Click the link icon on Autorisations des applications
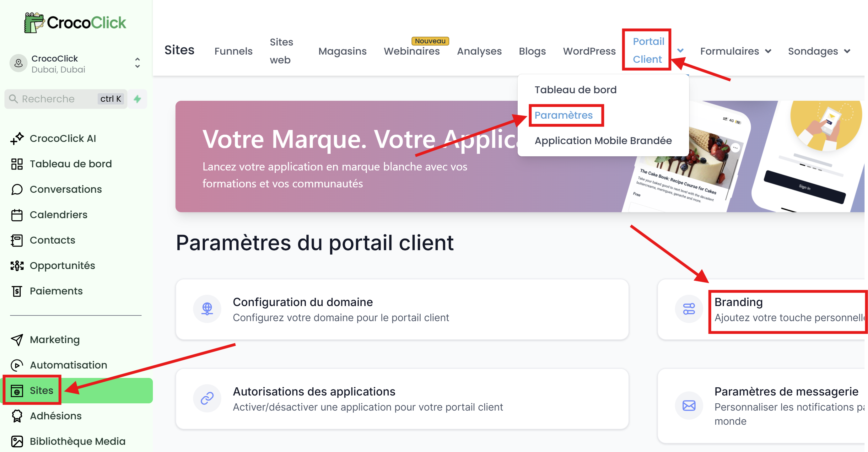Viewport: 868px width, 452px height. coord(207,398)
